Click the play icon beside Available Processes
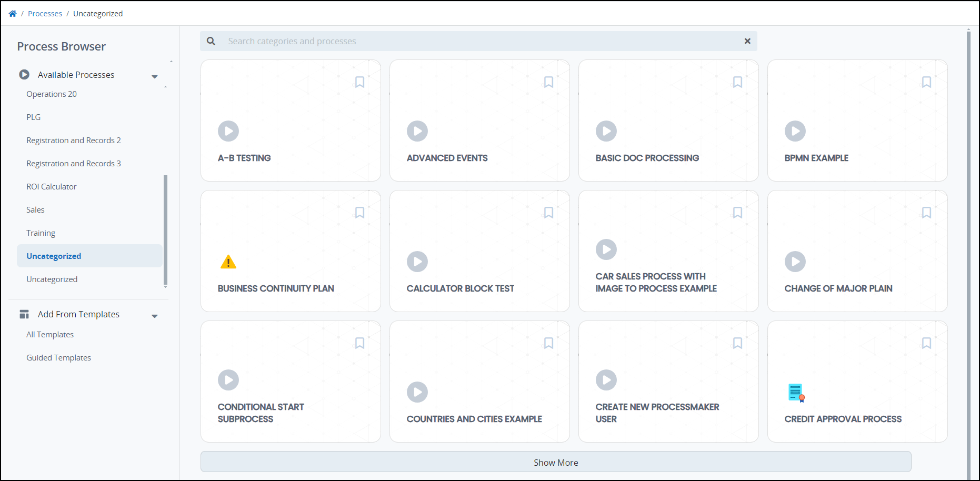Viewport: 980px width, 481px height. [24, 74]
